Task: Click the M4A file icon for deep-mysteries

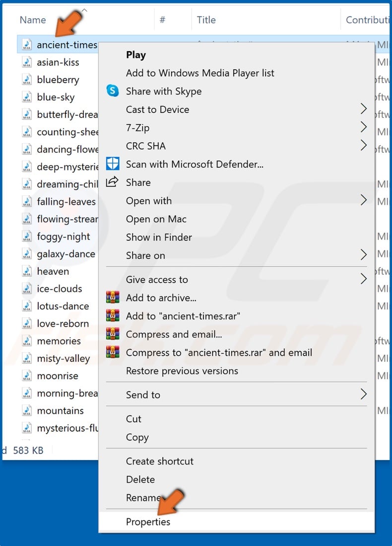Action: (x=27, y=166)
